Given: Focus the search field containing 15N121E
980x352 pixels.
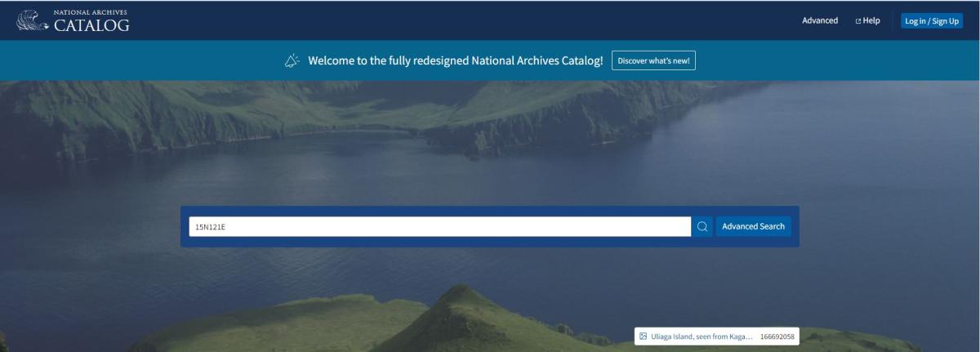Looking at the screenshot, I should 439,226.
